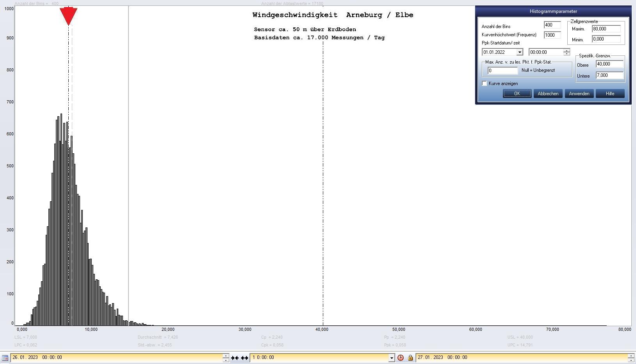Image resolution: width=636 pixels, height=364 pixels.
Task: Open the calendar icon in the bottom bar
Action: [5, 358]
